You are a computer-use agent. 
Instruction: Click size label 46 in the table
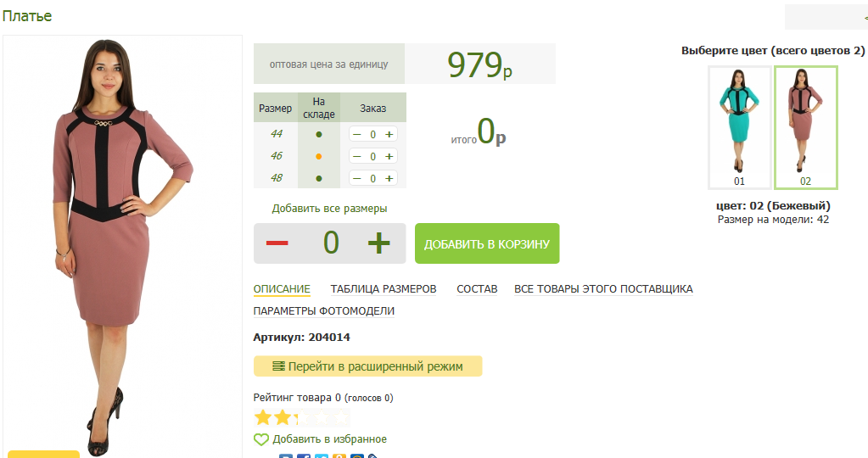[277, 156]
